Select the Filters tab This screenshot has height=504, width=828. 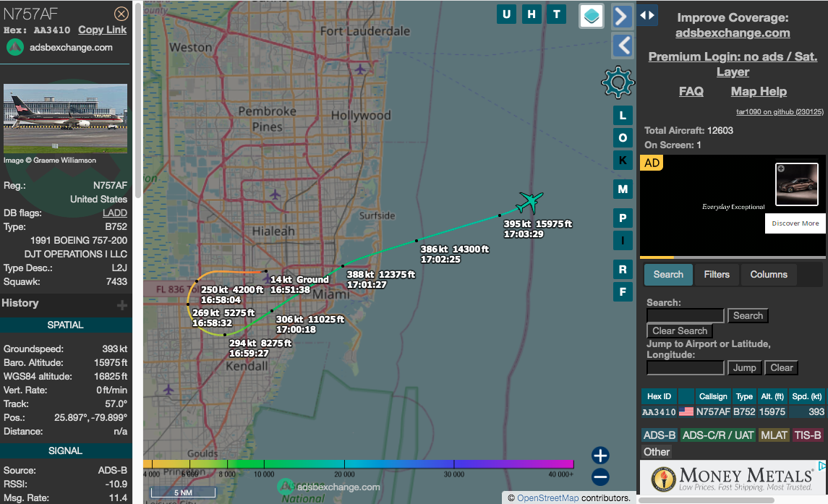717,275
